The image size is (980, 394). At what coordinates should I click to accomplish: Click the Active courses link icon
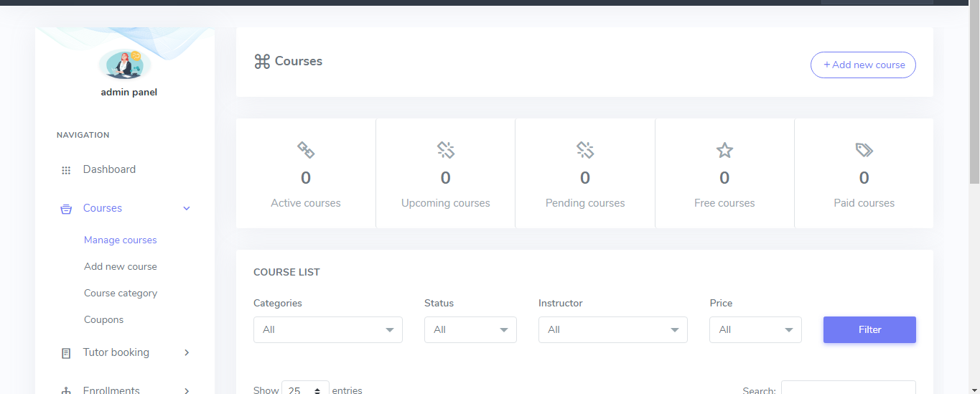point(306,150)
